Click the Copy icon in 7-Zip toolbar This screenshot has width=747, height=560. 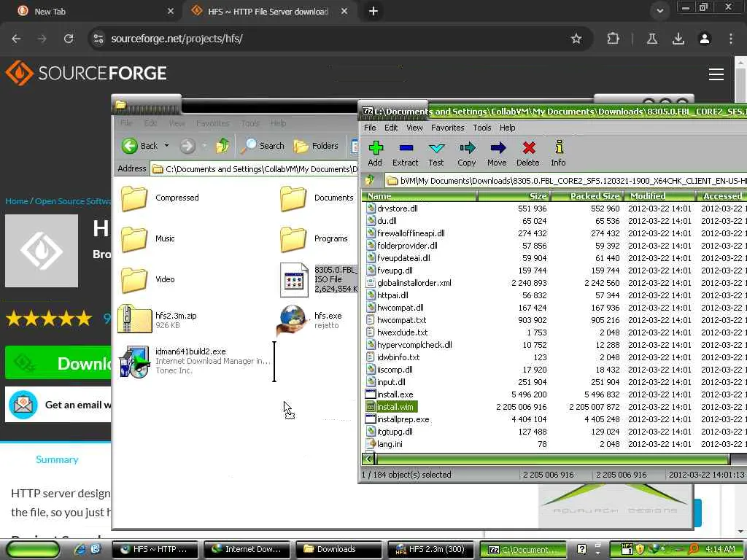tap(467, 153)
